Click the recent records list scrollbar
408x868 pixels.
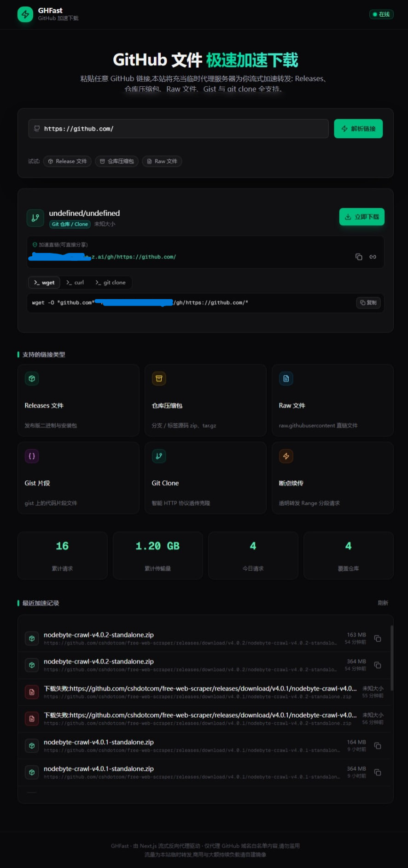point(392,658)
